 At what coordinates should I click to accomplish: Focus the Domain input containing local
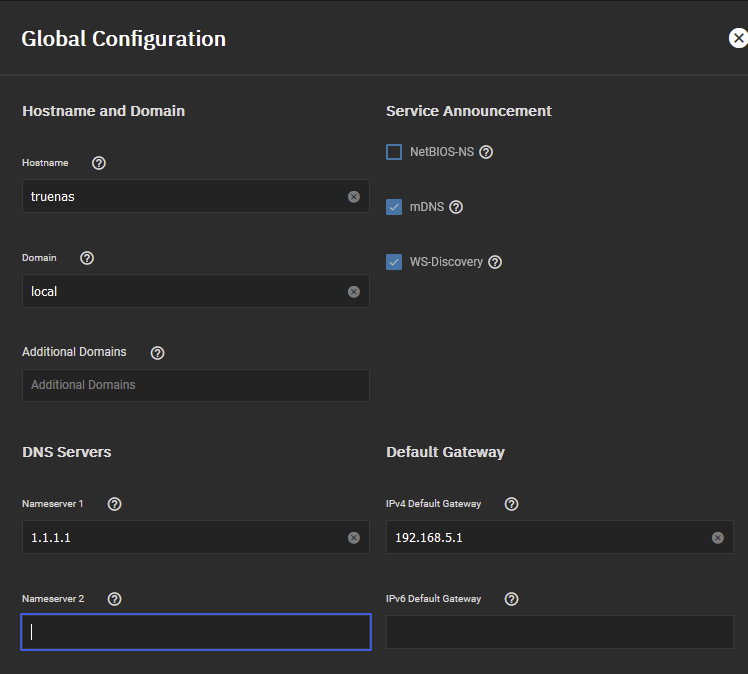pyautogui.click(x=196, y=291)
